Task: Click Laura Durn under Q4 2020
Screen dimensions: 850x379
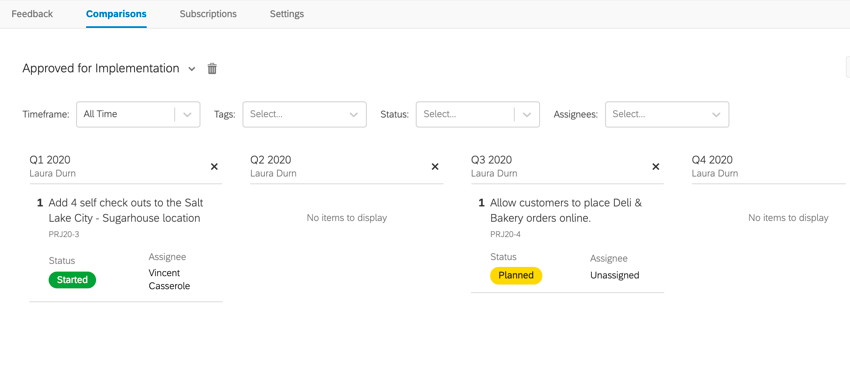Action: coord(715,174)
